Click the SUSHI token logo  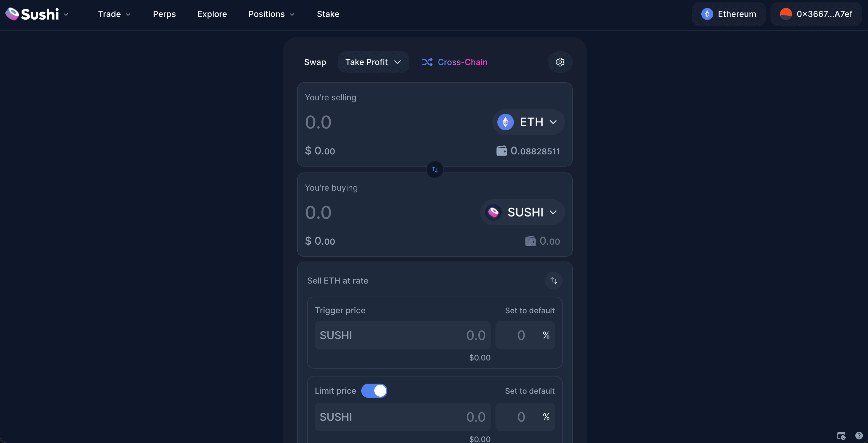493,212
